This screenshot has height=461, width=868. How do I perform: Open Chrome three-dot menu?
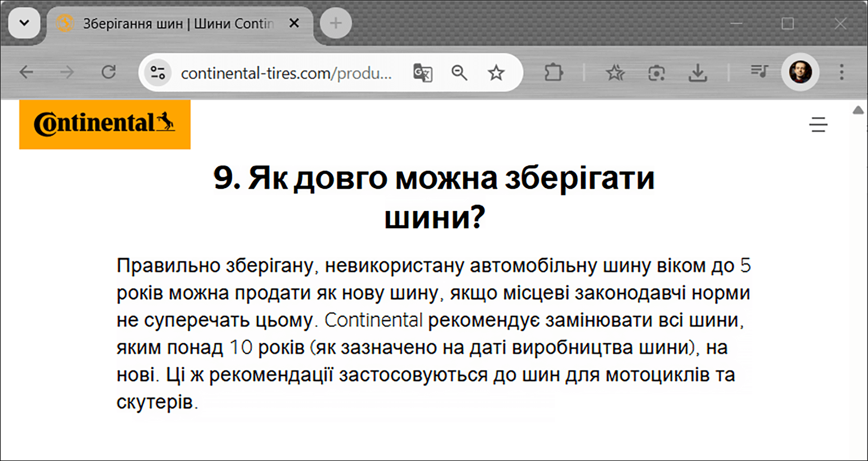pyautogui.click(x=841, y=72)
